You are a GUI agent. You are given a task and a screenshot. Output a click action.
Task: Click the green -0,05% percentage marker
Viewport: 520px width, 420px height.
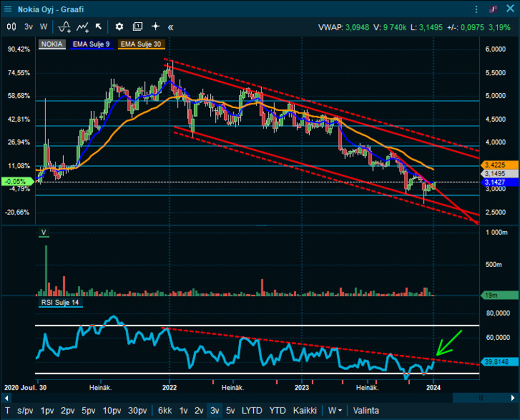tap(17, 181)
